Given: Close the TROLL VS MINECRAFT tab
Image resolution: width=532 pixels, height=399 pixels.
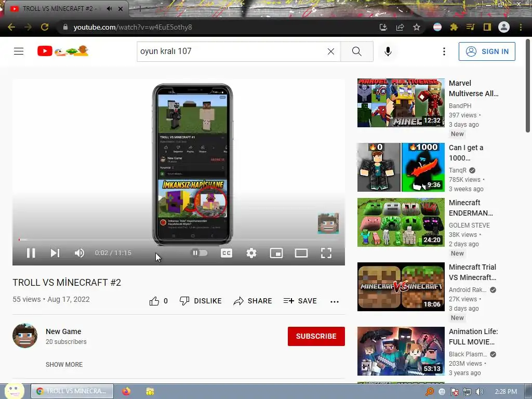Looking at the screenshot, I should click(121, 9).
